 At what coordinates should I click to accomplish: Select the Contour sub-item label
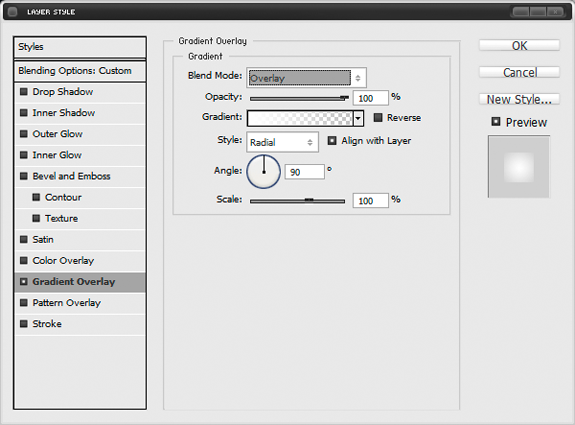[63, 197]
